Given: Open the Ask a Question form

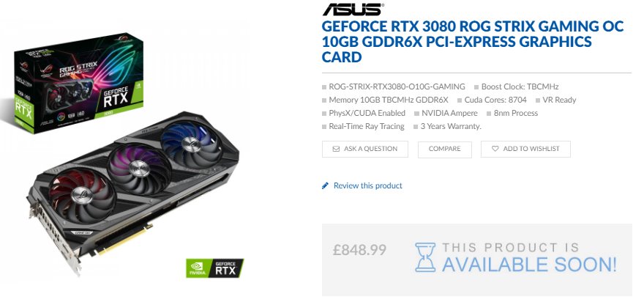Looking at the screenshot, I should pos(365,149).
